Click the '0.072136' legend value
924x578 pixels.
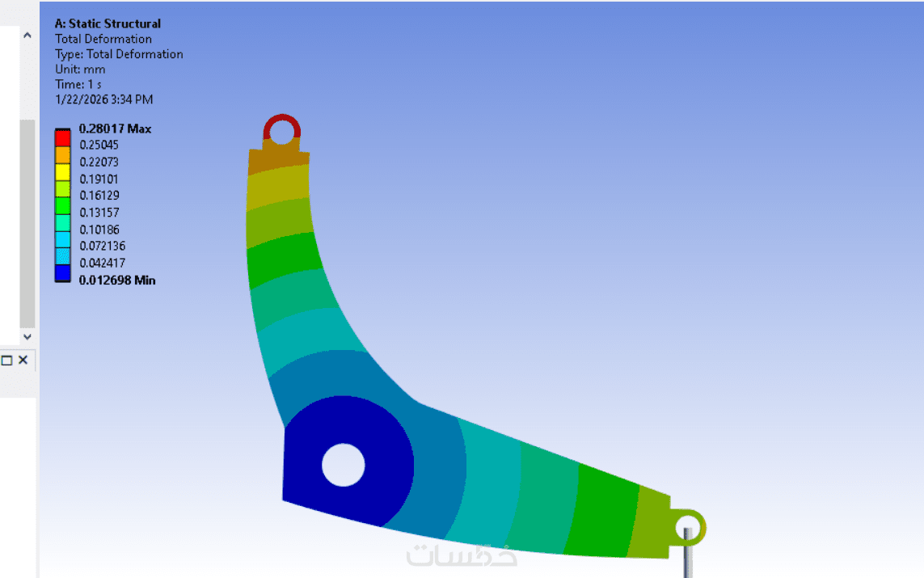pyautogui.click(x=103, y=247)
